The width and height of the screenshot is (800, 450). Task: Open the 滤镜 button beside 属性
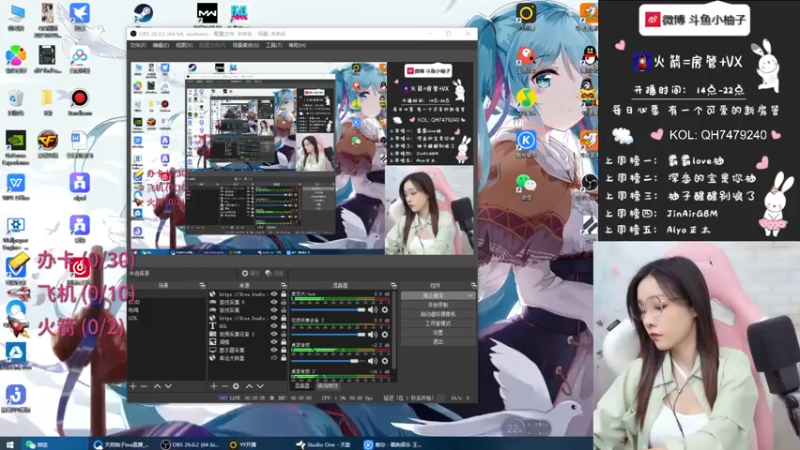[274, 273]
